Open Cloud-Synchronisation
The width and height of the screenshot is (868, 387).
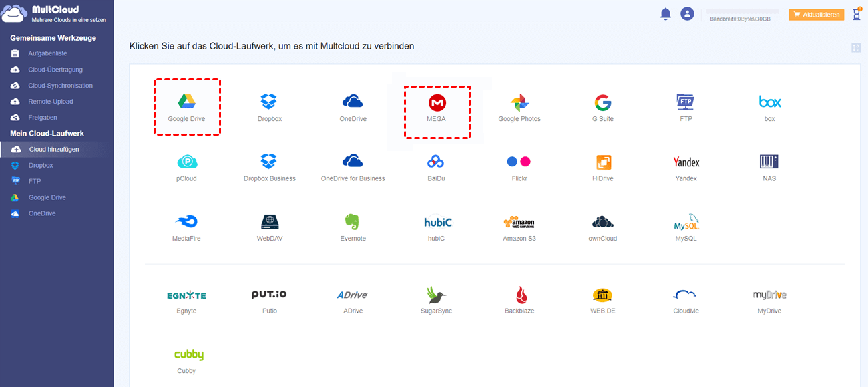[61, 86]
